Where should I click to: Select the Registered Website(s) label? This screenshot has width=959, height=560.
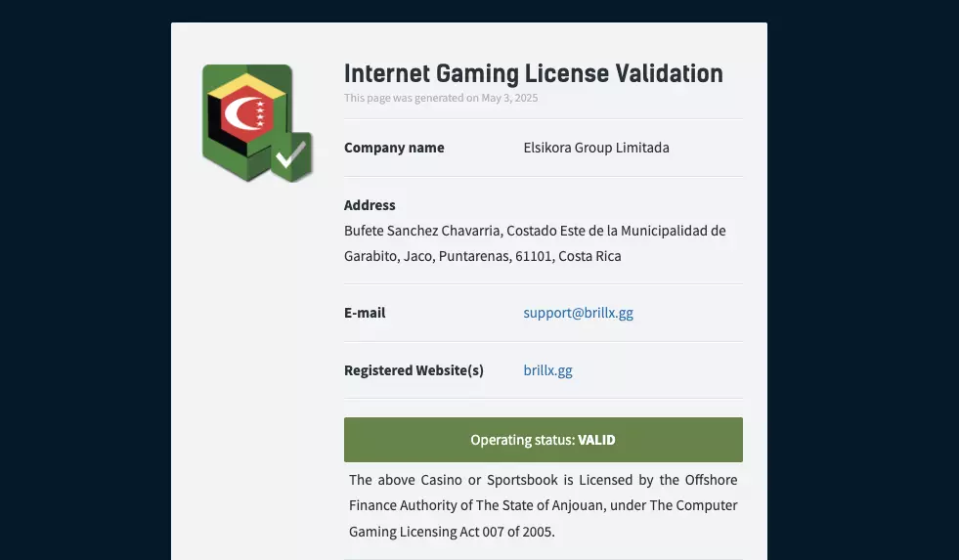tap(414, 370)
